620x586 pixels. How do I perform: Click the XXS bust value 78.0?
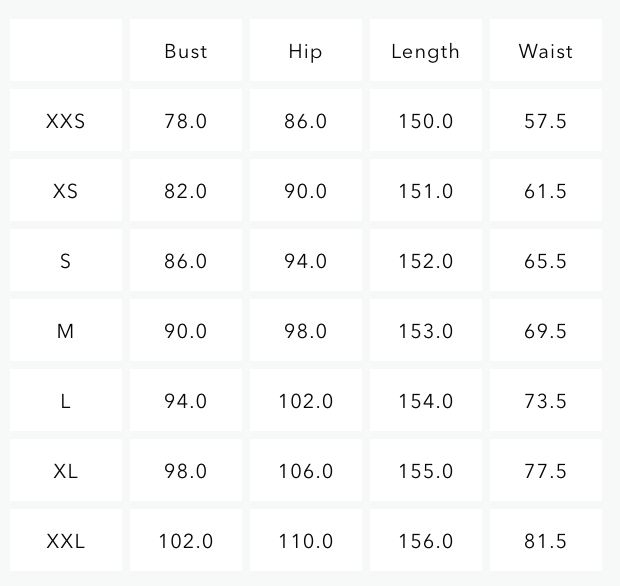click(x=186, y=121)
